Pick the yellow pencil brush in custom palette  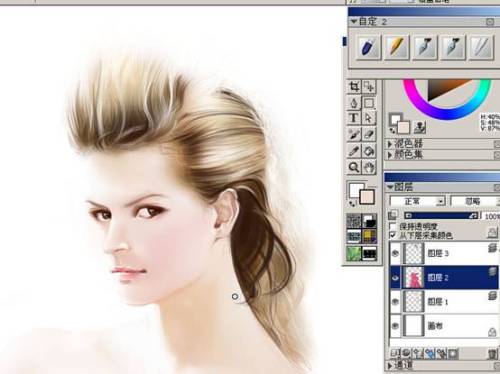[x=397, y=47]
